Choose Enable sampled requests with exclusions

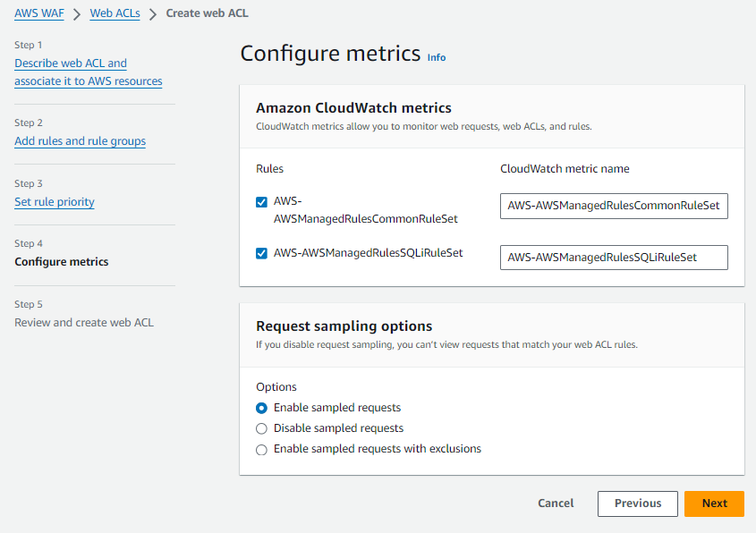(261, 449)
